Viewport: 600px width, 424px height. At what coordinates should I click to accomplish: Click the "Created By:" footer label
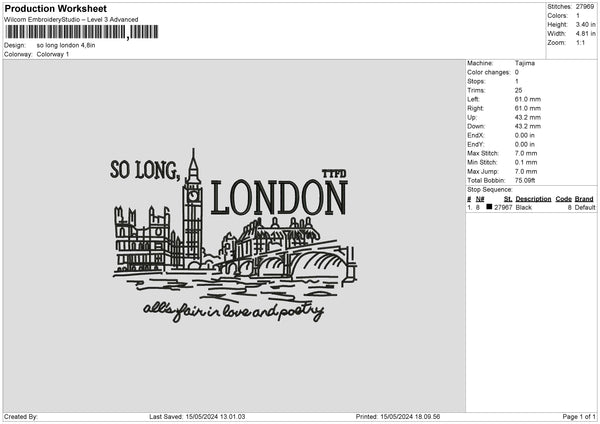pyautogui.click(x=21, y=417)
